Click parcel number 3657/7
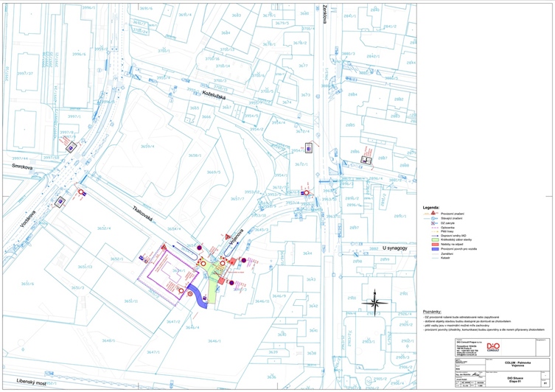This screenshot has width=555, height=392. coord(237,199)
